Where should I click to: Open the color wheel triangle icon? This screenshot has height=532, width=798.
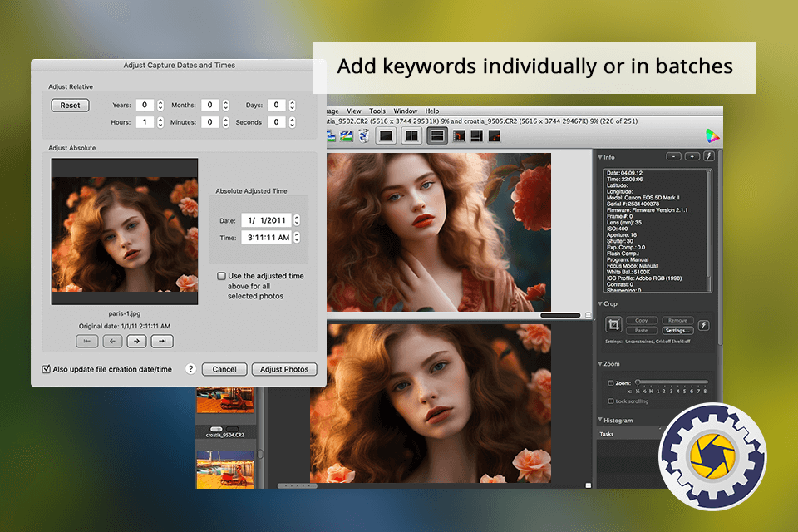coord(712,136)
